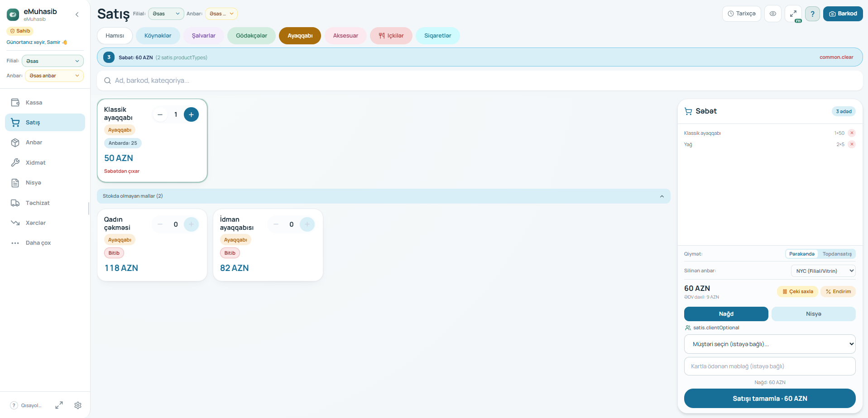
Task: Open Tarixçə sales history
Action: tap(741, 14)
